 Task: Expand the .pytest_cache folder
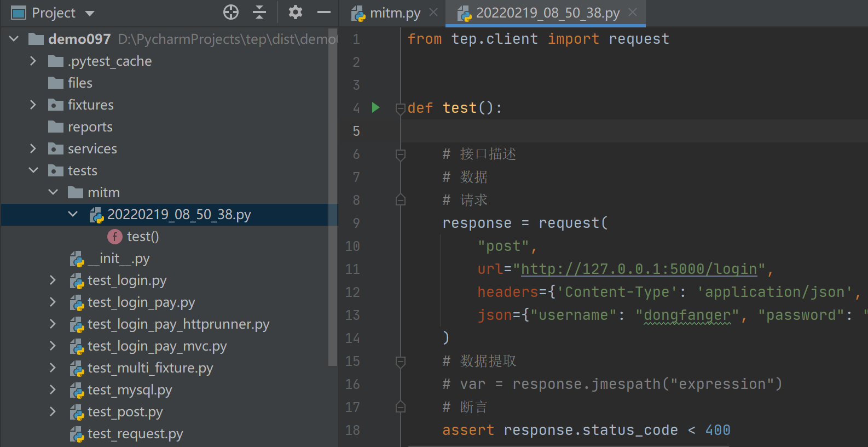(x=33, y=61)
